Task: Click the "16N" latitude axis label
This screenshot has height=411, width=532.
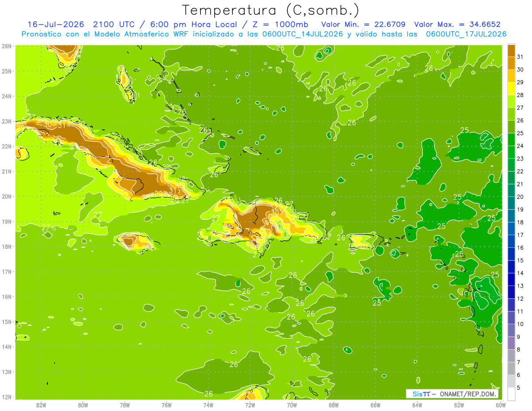Action: coord(6,297)
